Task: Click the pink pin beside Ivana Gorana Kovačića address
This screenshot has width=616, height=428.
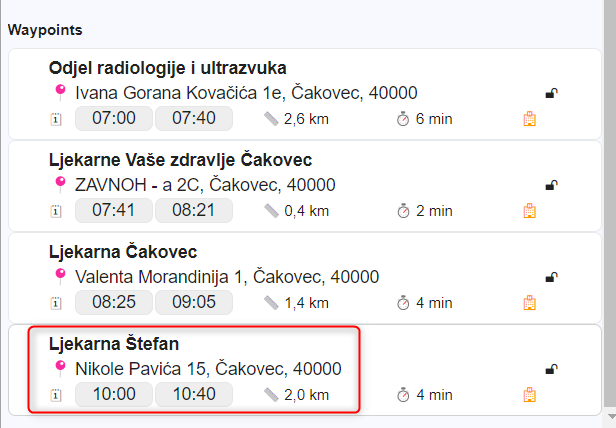Action: point(60,92)
